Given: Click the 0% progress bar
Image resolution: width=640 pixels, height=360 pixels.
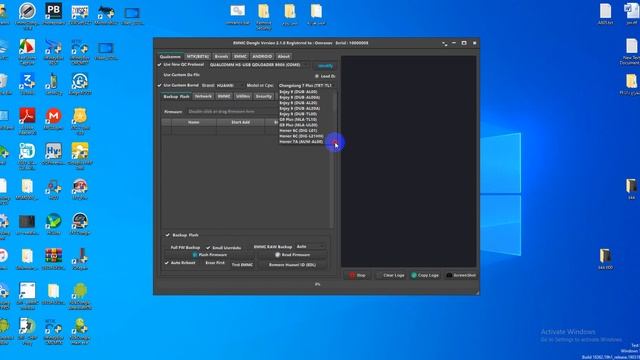Looking at the screenshot, I should [x=317, y=284].
